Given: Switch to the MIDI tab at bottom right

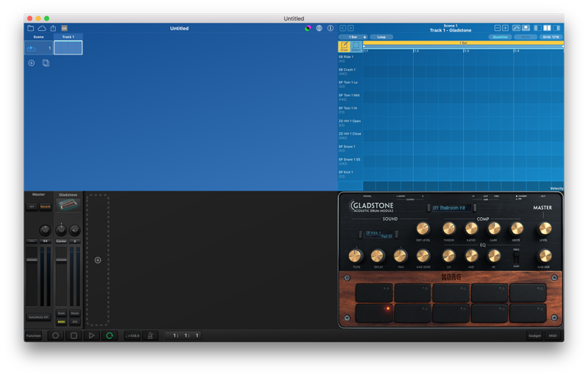Looking at the screenshot, I should 553,336.
